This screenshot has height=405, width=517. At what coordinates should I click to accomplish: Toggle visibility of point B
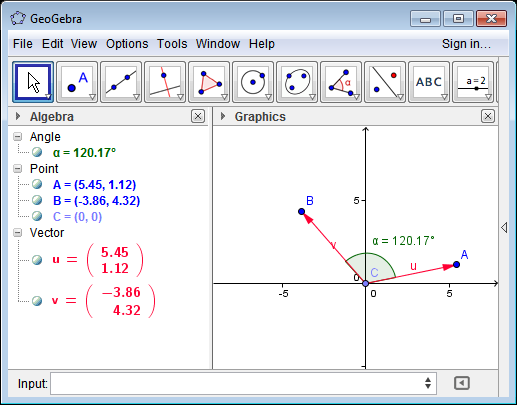37,200
